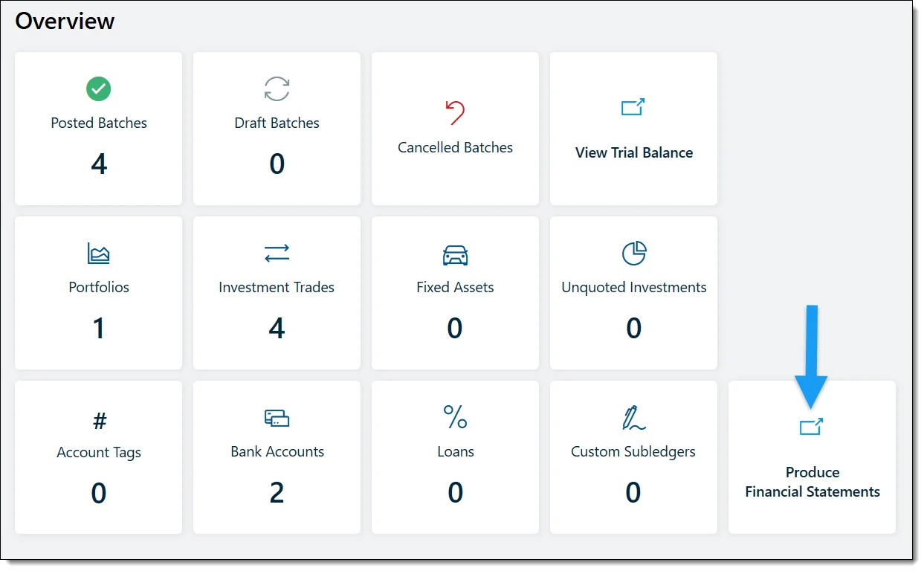924x571 pixels.
Task: Click the Produce Financial Statements open icon
Action: [811, 427]
